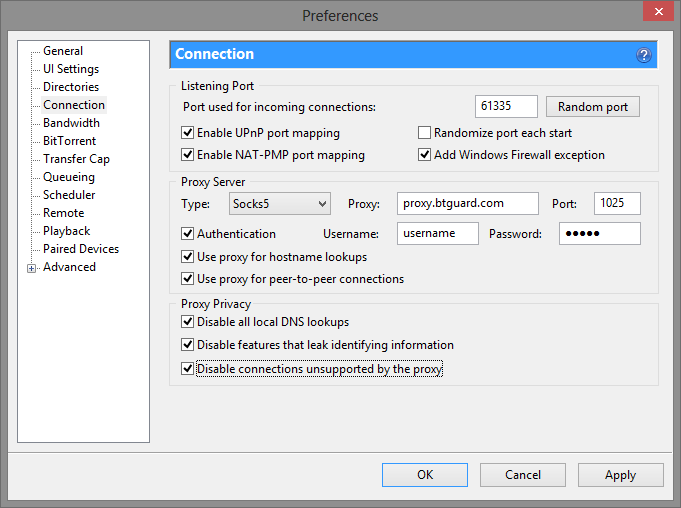Image resolution: width=681 pixels, height=508 pixels.
Task: Open the proxy Type dropdown
Action: click(279, 204)
